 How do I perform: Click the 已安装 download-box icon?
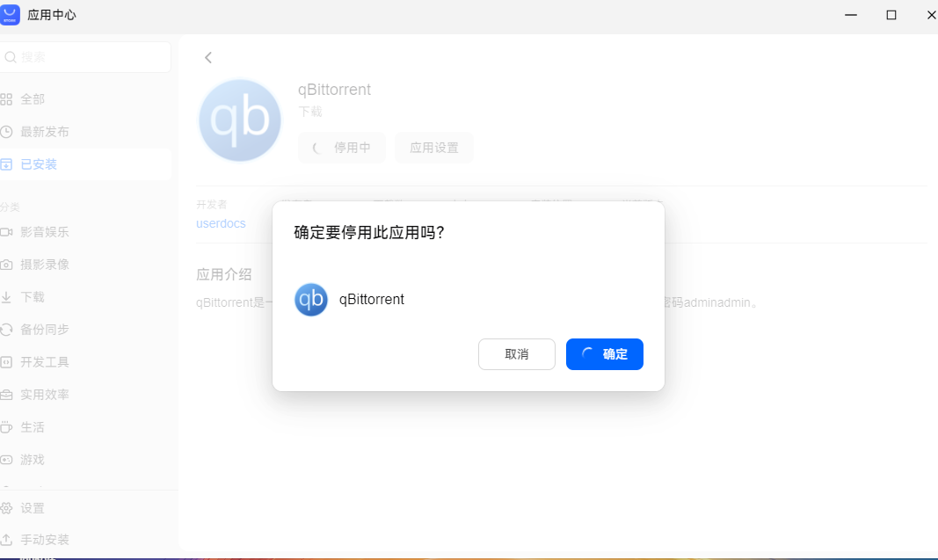click(6, 164)
